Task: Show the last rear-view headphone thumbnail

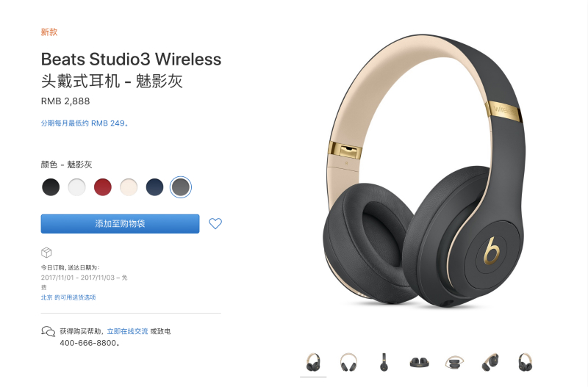Action: click(526, 362)
